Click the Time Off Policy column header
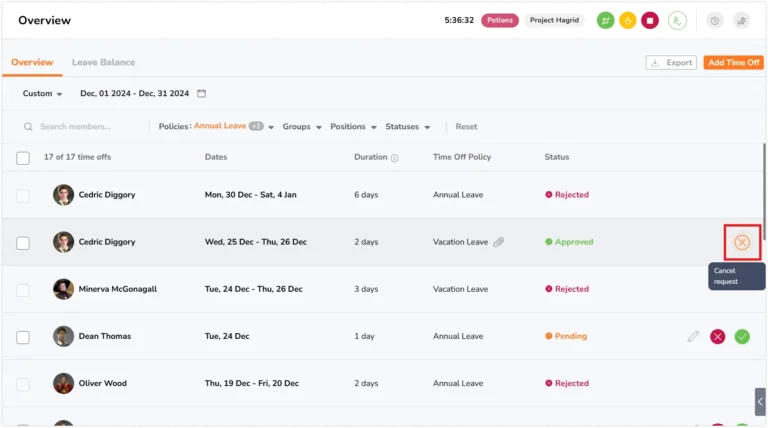768x428 pixels. pyautogui.click(x=462, y=157)
